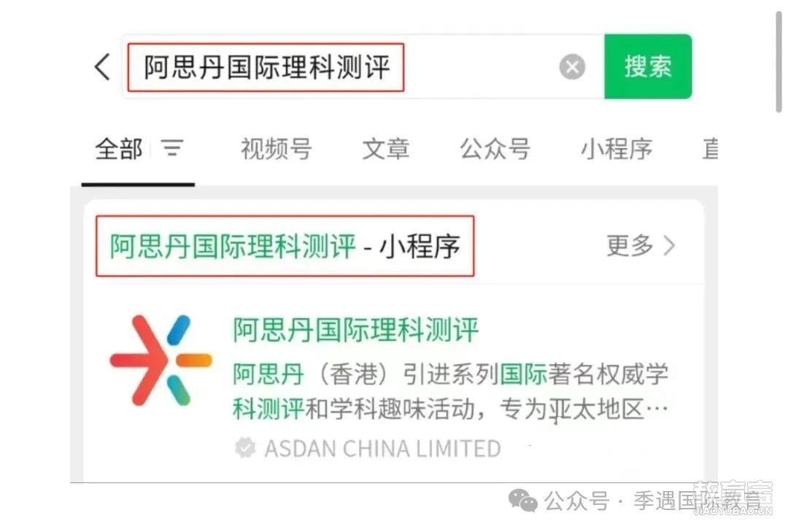Image resolution: width=788 pixels, height=532 pixels.
Task: Select the 全部 tab
Action: tap(119, 149)
